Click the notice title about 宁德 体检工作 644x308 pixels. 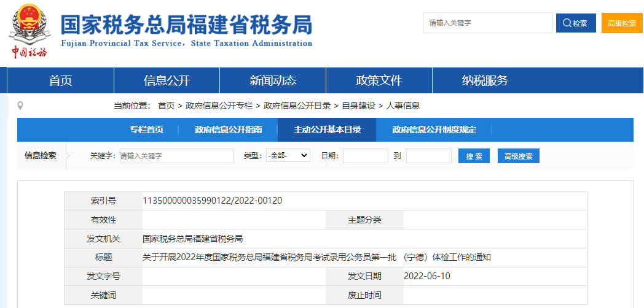point(316,258)
